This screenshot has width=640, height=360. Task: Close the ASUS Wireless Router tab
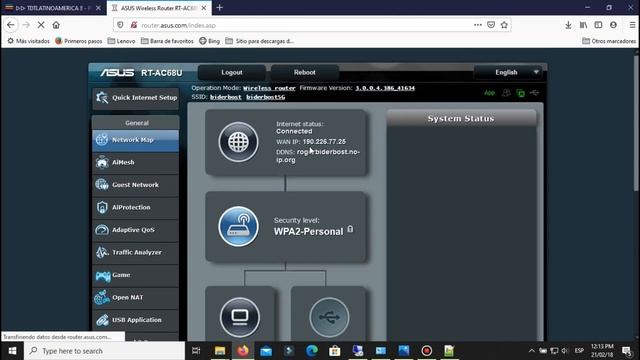(204, 8)
